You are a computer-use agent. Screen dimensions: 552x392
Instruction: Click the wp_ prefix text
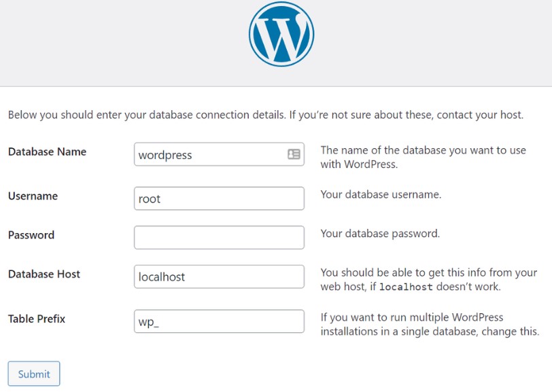147,321
